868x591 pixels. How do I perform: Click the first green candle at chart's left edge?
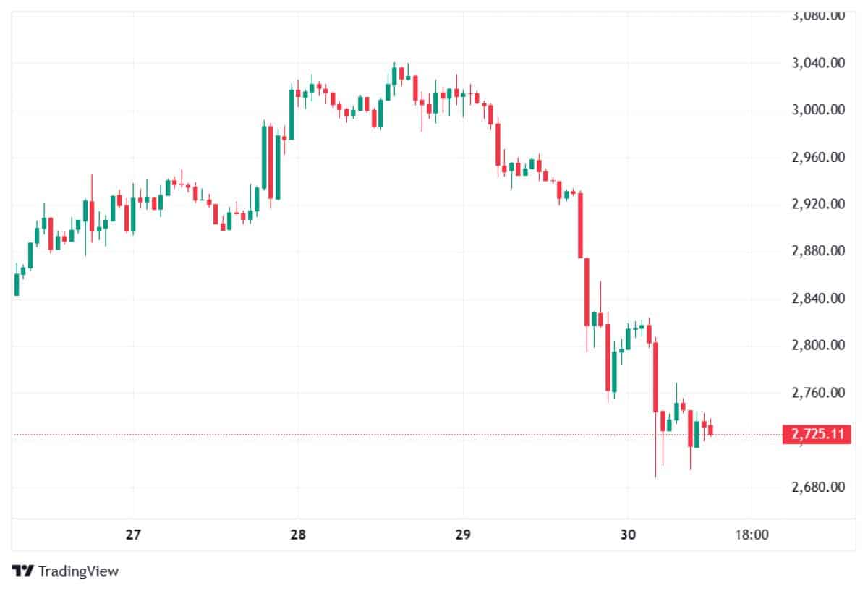(17, 284)
